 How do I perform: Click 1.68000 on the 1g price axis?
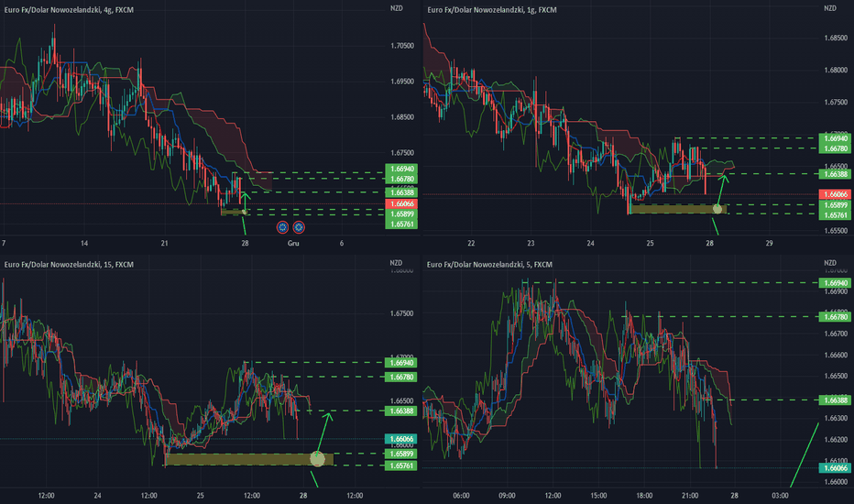pyautogui.click(x=836, y=71)
